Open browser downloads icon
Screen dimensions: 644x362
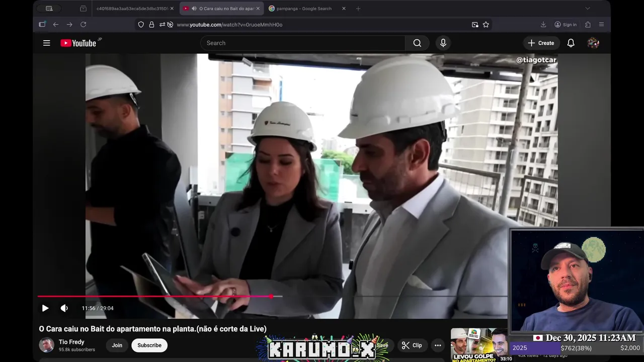pyautogui.click(x=543, y=25)
